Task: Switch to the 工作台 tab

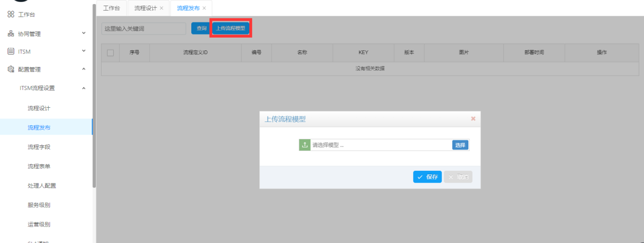Action: point(111,8)
